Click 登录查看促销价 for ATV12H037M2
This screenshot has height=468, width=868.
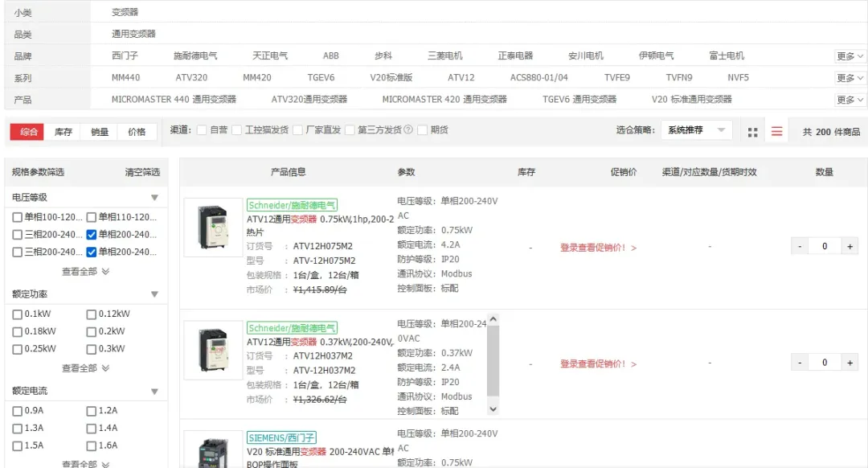[x=599, y=364]
